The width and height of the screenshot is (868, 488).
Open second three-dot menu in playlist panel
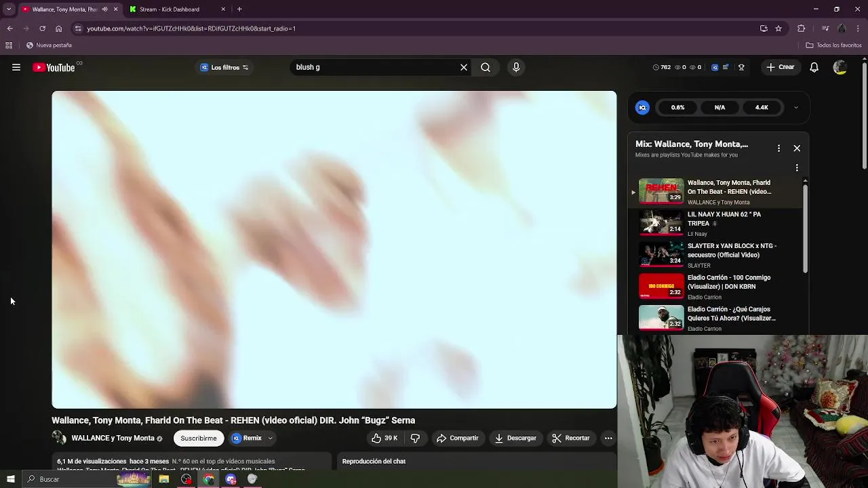797,167
